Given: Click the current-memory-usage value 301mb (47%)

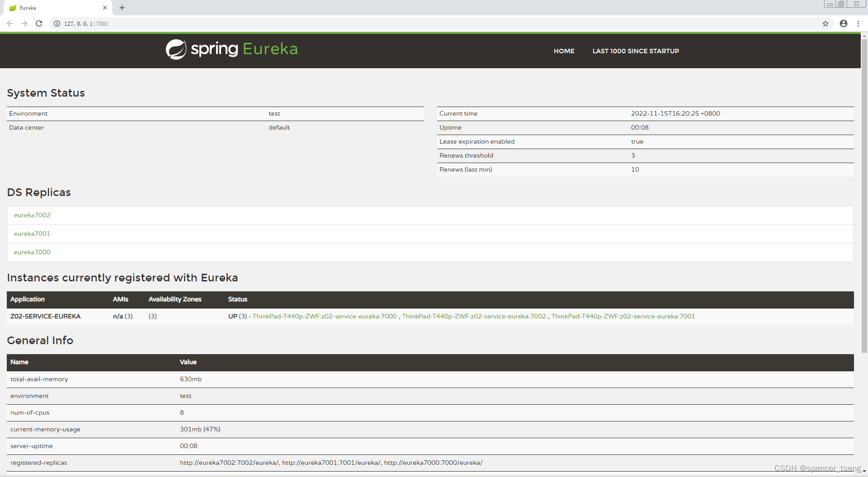Looking at the screenshot, I should tap(200, 429).
